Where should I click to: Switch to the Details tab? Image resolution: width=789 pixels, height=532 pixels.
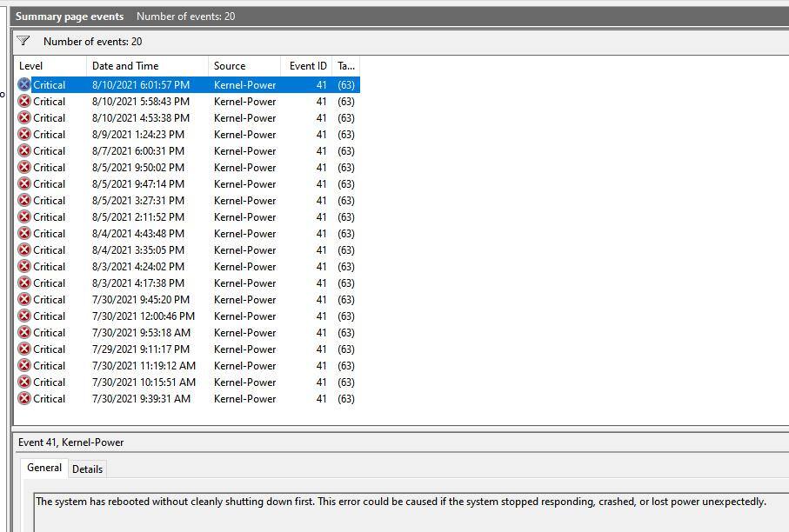[x=87, y=469]
